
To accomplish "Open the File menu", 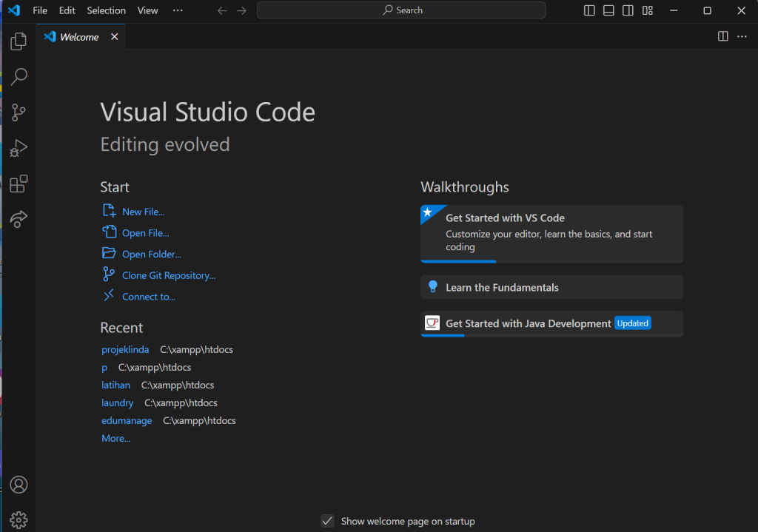I will coord(40,10).
